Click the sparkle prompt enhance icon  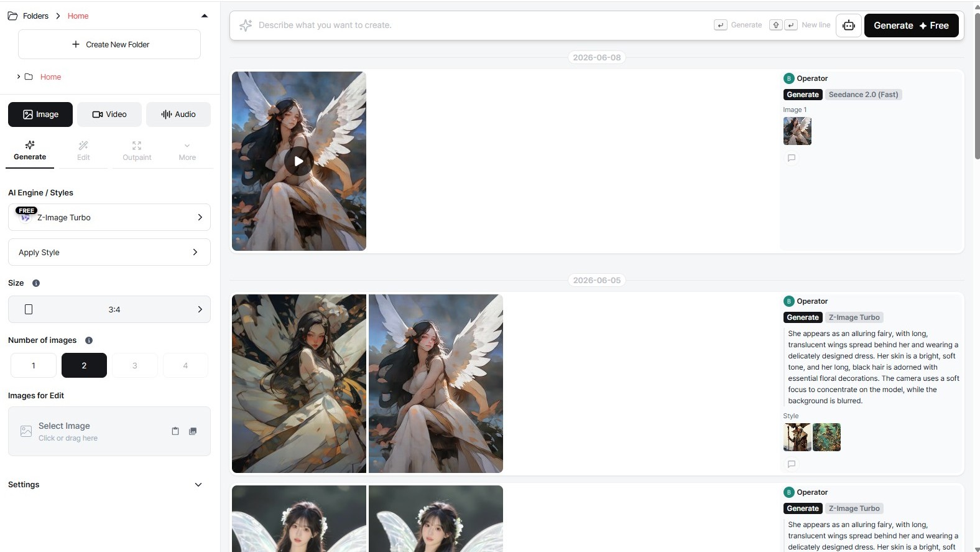pyautogui.click(x=246, y=26)
